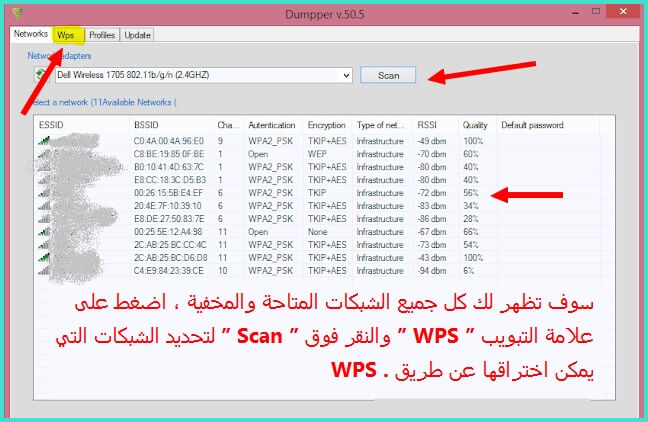The width and height of the screenshot is (648, 422).
Task: Maximize the Dumpper window
Action: pyautogui.click(x=596, y=12)
